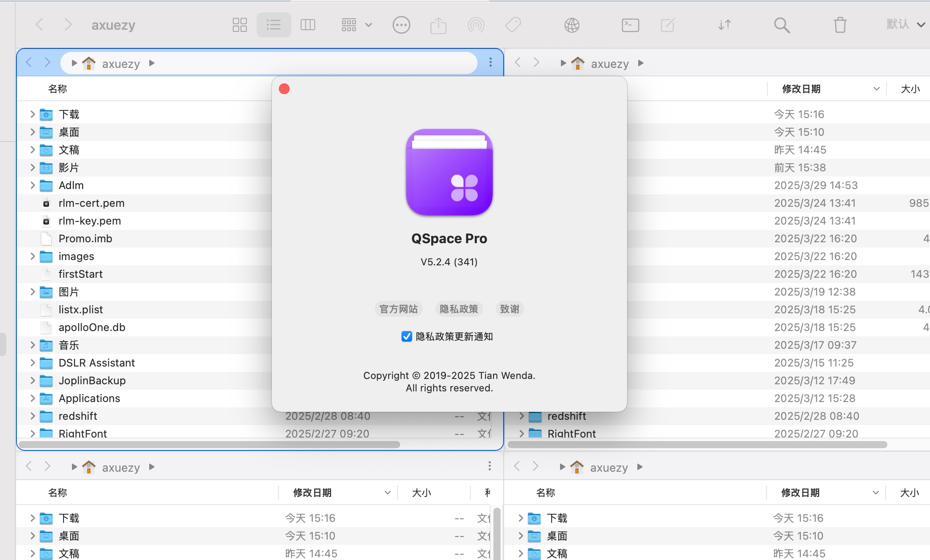Select the firstStart file

click(80, 274)
